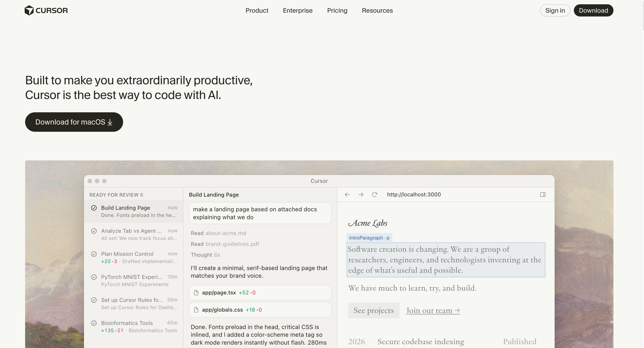The image size is (644, 348).
Task: Click check circle beside Bioinformatics Tools
Action: pos(94,323)
